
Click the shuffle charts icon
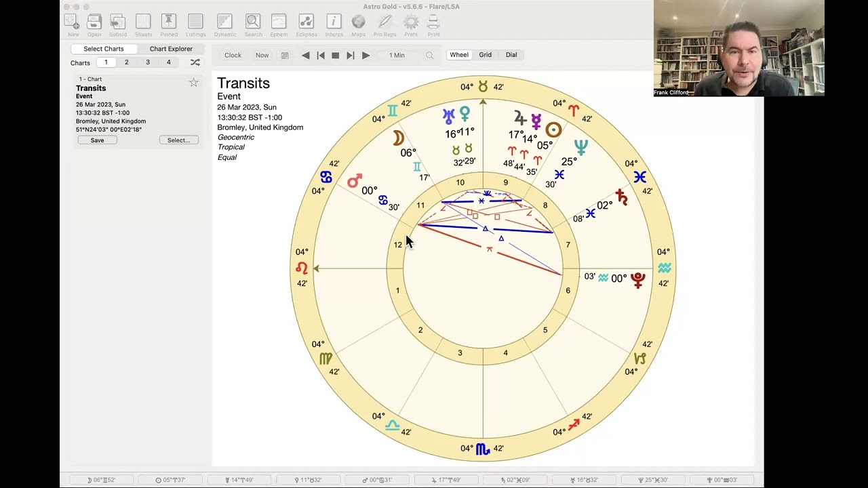tap(195, 62)
